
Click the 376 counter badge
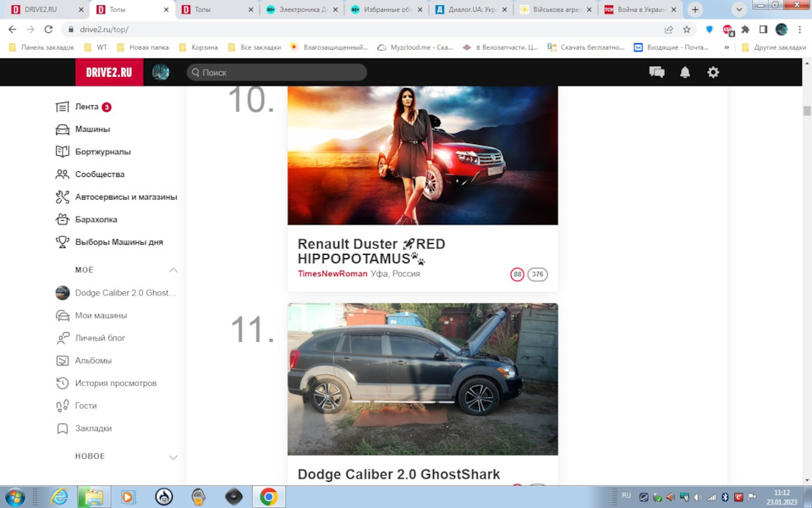pyautogui.click(x=538, y=274)
